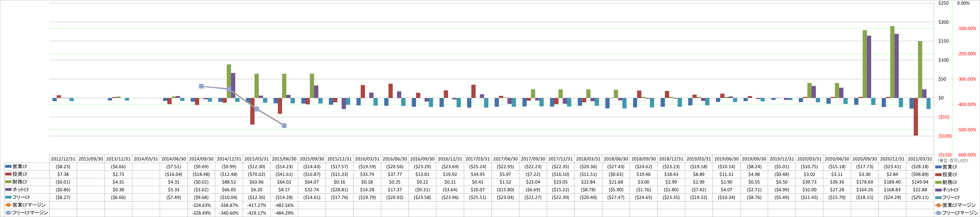
Task: Select the $39.73 財務CF cell
Action: (810, 182)
